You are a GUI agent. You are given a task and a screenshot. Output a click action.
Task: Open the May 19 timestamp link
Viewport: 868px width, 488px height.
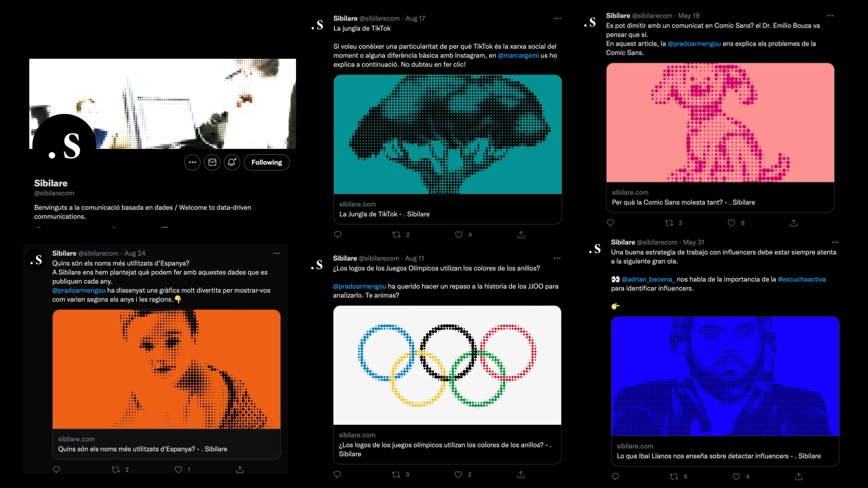689,16
